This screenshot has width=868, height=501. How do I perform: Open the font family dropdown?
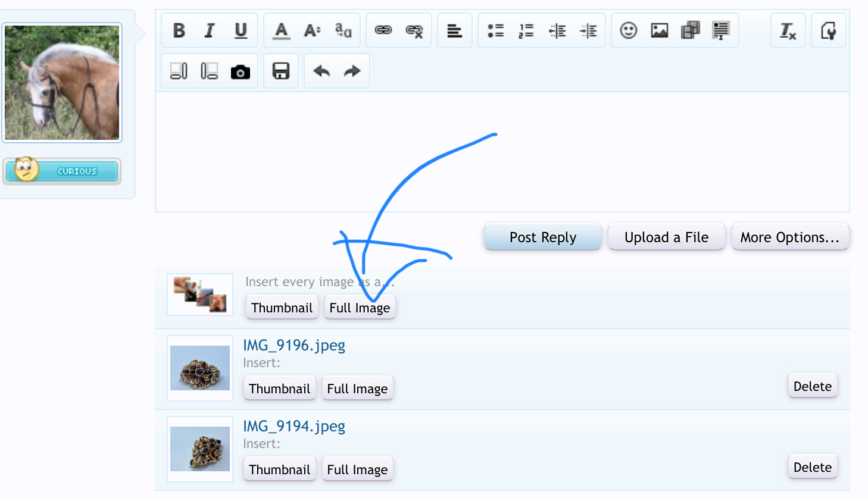coord(344,30)
